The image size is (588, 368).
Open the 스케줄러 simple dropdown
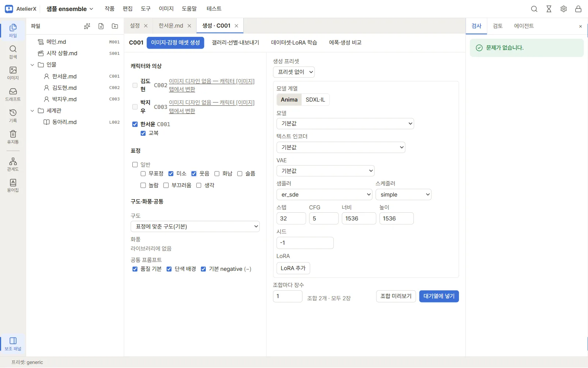(404, 195)
